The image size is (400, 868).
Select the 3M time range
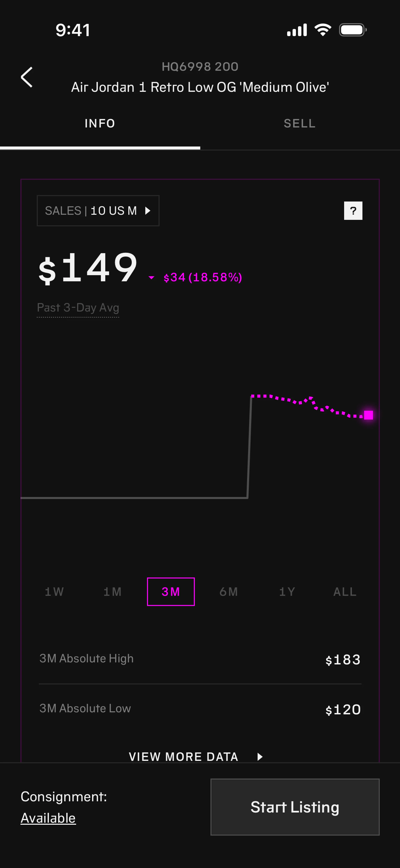171,592
